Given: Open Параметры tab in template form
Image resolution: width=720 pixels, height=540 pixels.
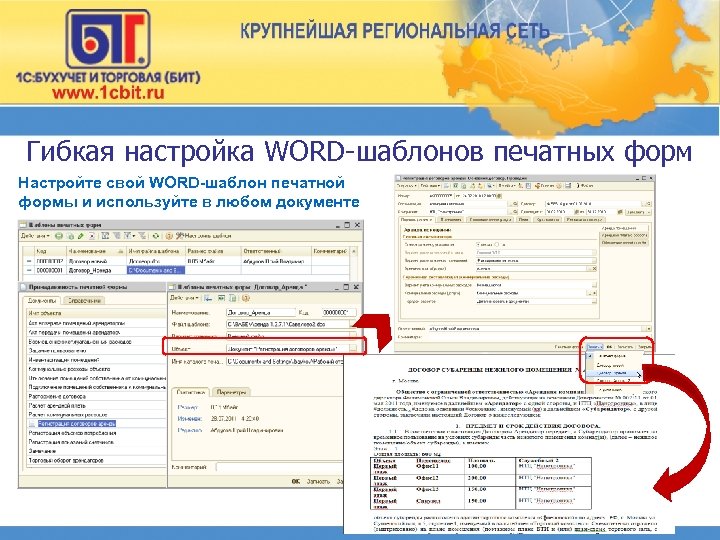Looking at the screenshot, I should click(x=231, y=393).
